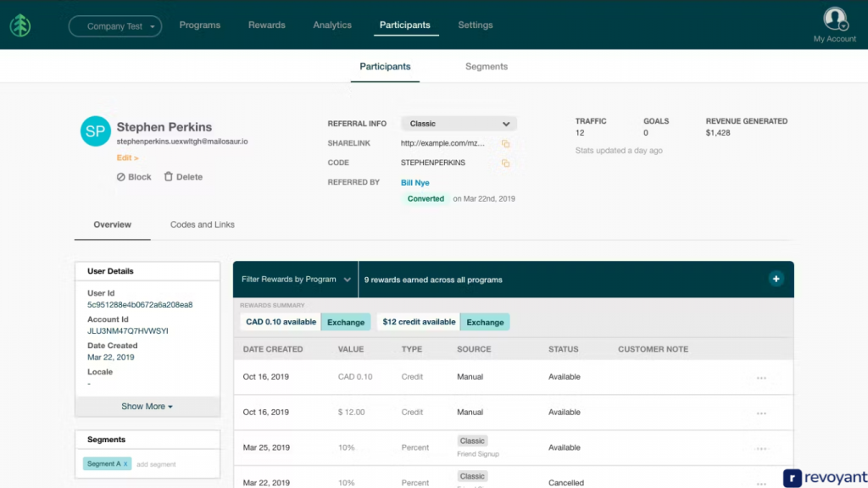Screen dimensions: 868x488
Task: Delete participant Stephen Perkins
Action: click(x=183, y=177)
